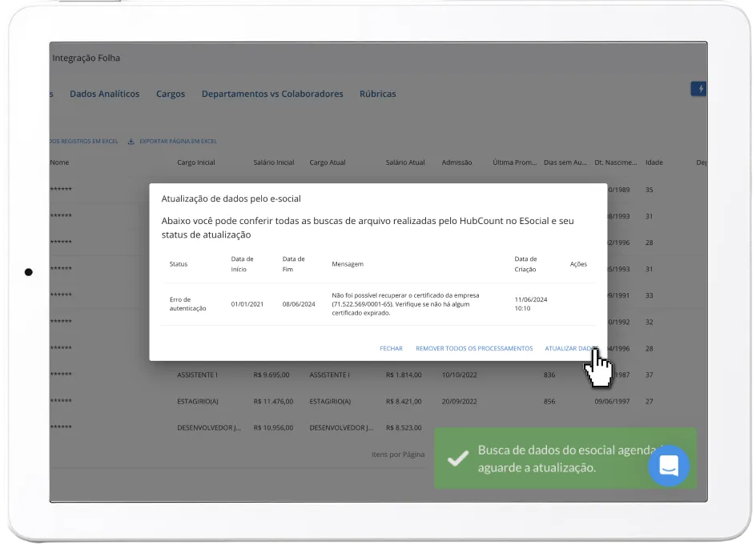Click the Última Prom... column header
The image size is (756, 545).
pos(514,162)
